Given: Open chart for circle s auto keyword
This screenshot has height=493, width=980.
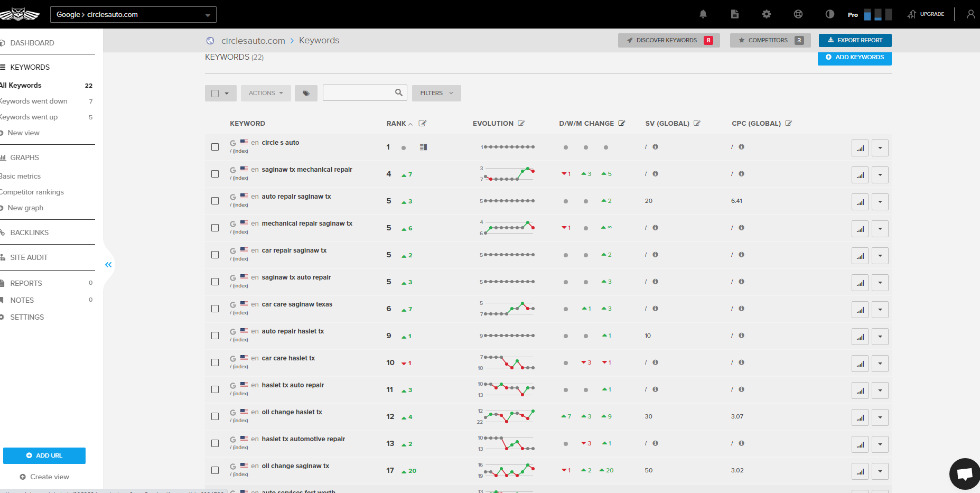Looking at the screenshot, I should click(860, 148).
